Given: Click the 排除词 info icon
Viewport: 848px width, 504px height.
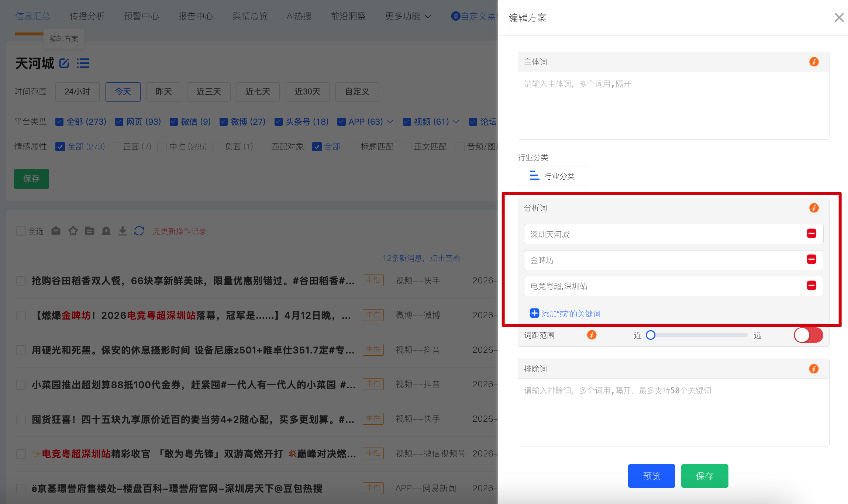Looking at the screenshot, I should 814,369.
